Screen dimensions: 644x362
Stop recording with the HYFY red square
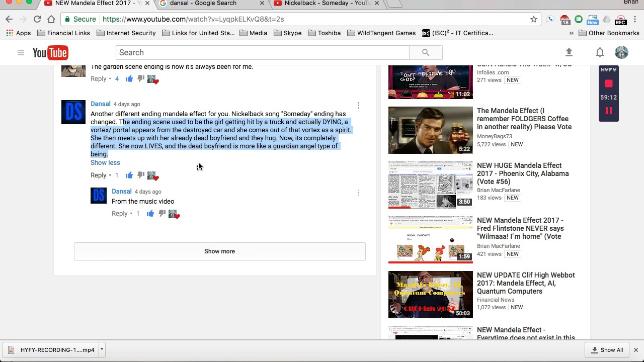coord(609,83)
